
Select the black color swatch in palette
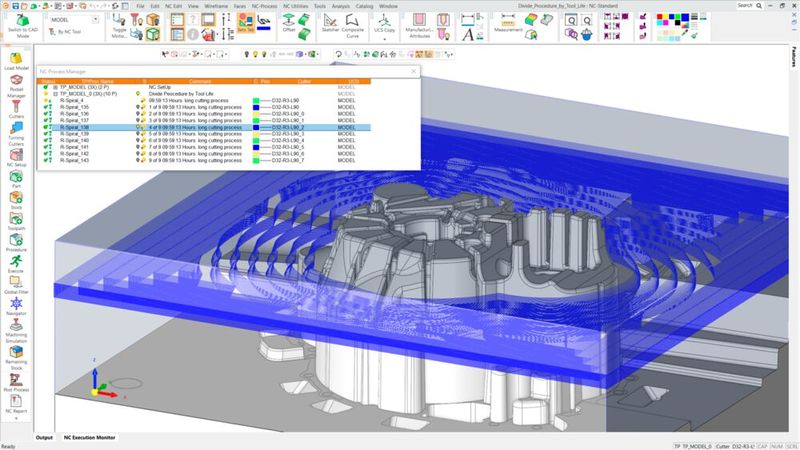(678, 23)
